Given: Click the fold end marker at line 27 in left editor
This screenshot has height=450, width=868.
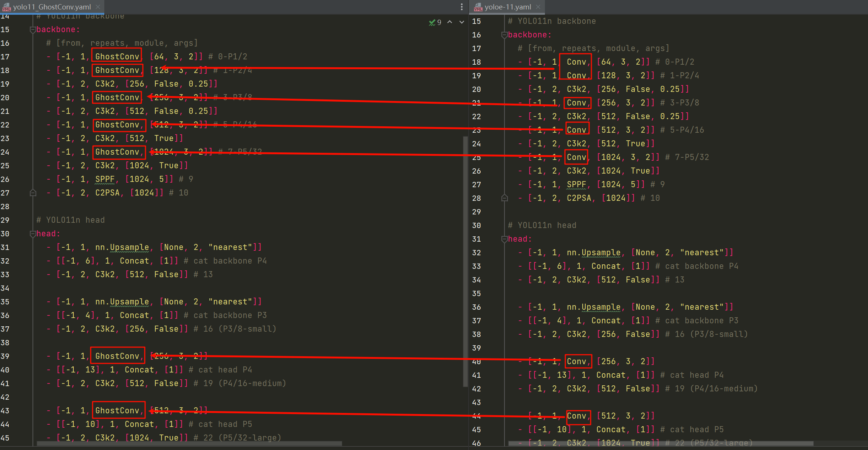Looking at the screenshot, I should click(x=33, y=193).
